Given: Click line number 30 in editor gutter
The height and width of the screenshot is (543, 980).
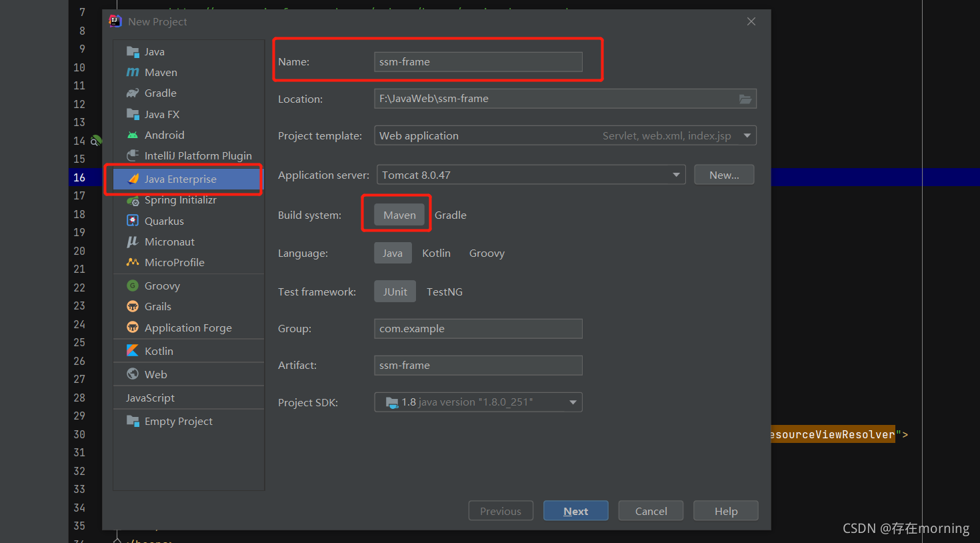Looking at the screenshot, I should pyautogui.click(x=79, y=434).
